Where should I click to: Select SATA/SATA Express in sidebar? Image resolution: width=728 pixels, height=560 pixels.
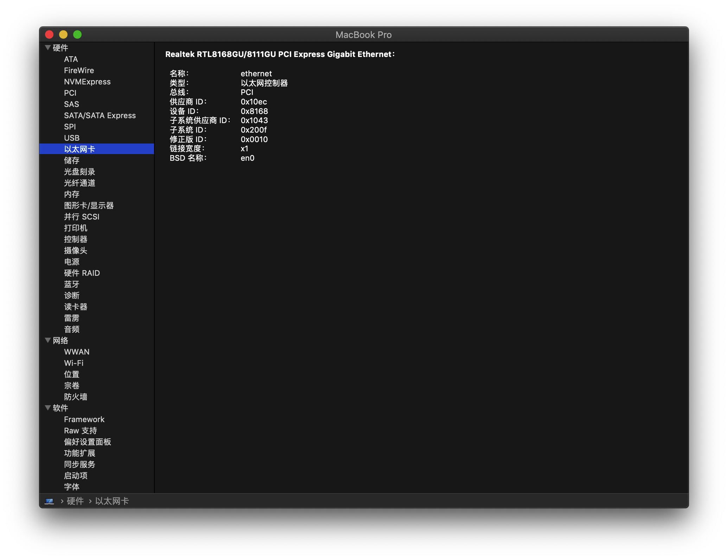[x=100, y=115]
